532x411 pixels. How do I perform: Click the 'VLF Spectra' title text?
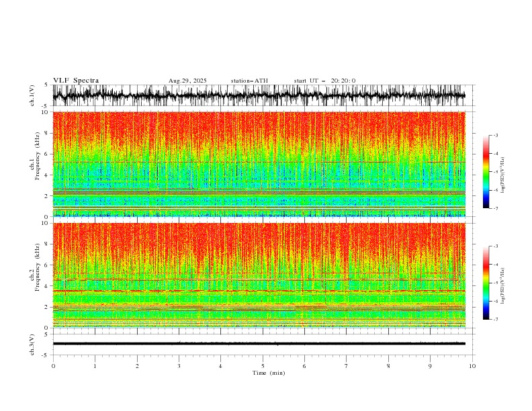pyautogui.click(x=76, y=81)
